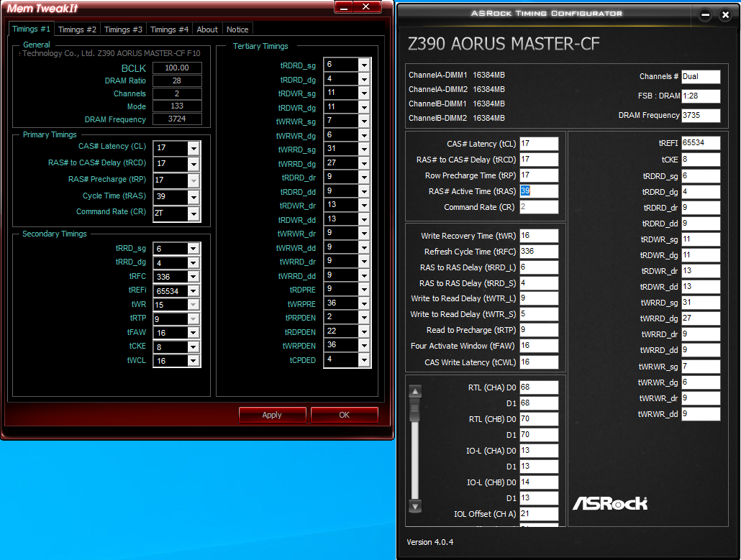Click the Z390 AORUS MASTER-CF heading
This screenshot has height=560, width=741.
click(504, 44)
